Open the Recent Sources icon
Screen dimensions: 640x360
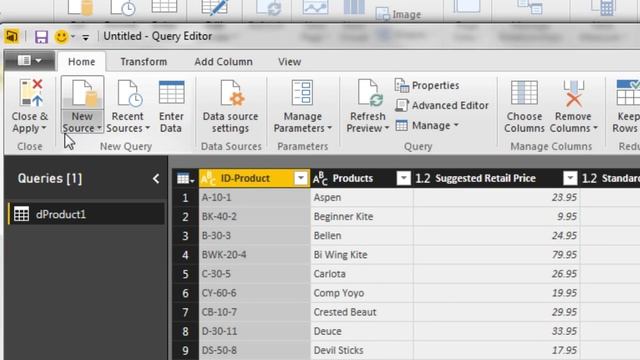[129, 93]
